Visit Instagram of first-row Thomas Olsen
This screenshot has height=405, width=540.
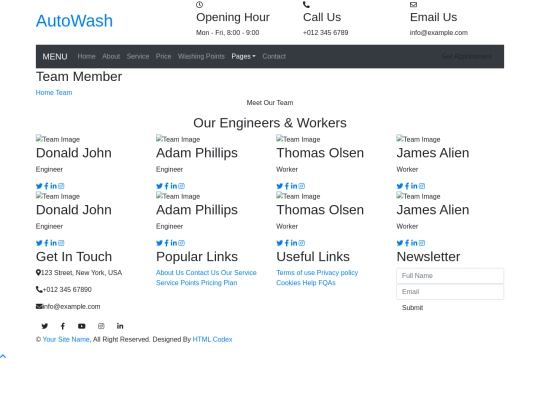pyautogui.click(x=302, y=186)
